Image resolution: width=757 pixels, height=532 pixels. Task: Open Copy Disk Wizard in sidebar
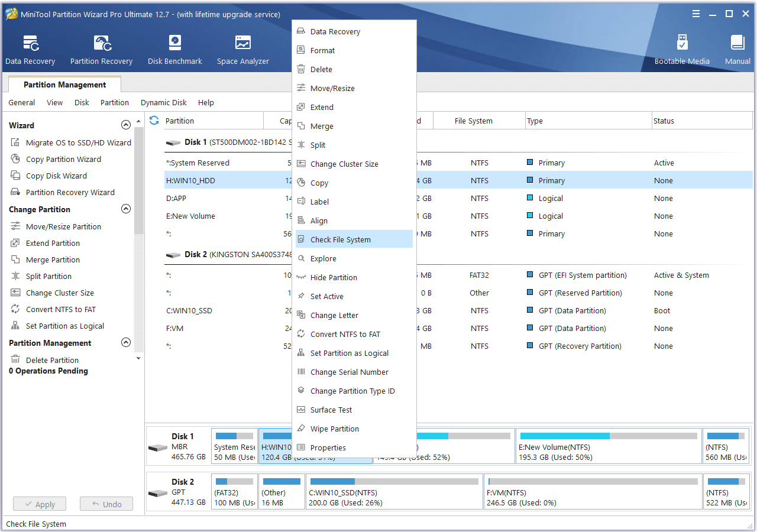(48, 176)
